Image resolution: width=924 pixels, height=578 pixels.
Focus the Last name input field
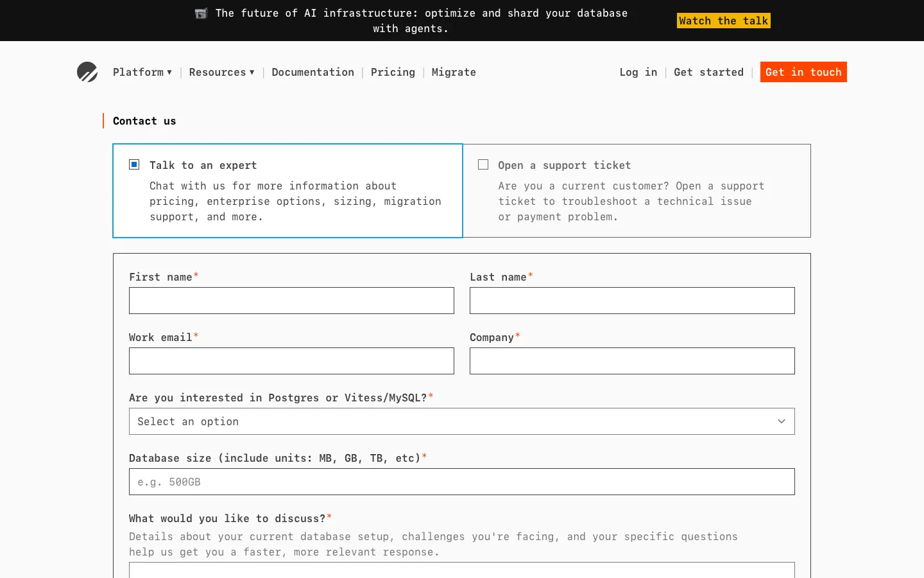point(632,301)
